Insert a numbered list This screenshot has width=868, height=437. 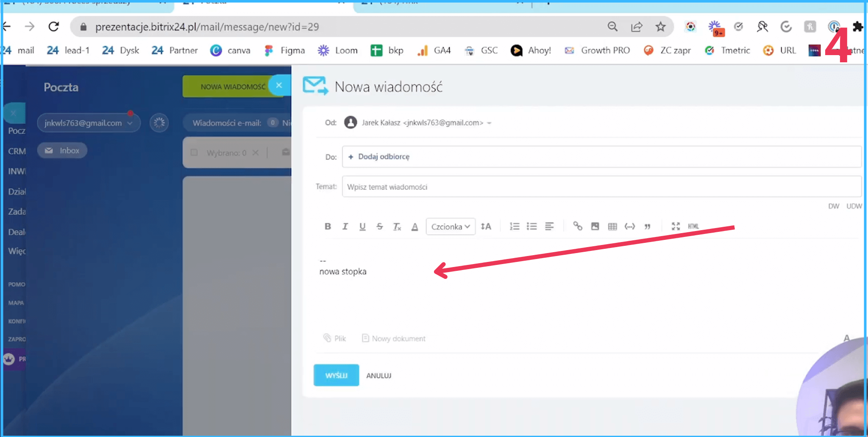(514, 226)
